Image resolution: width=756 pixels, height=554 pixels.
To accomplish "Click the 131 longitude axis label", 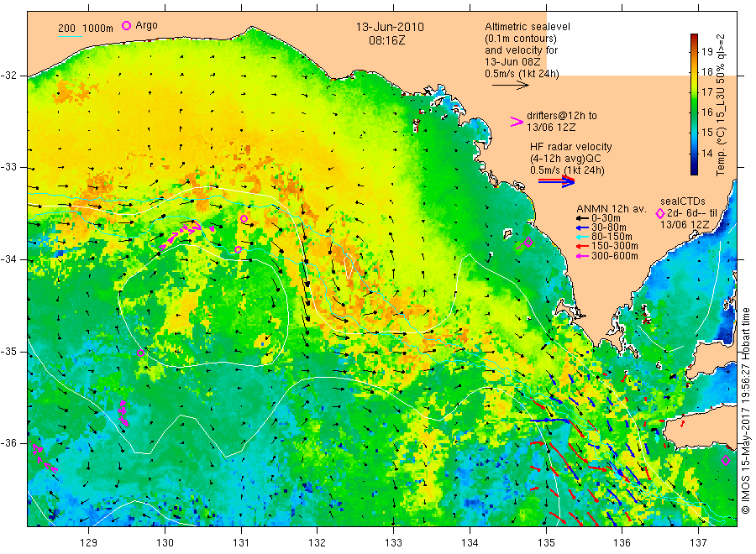I will point(241,543).
